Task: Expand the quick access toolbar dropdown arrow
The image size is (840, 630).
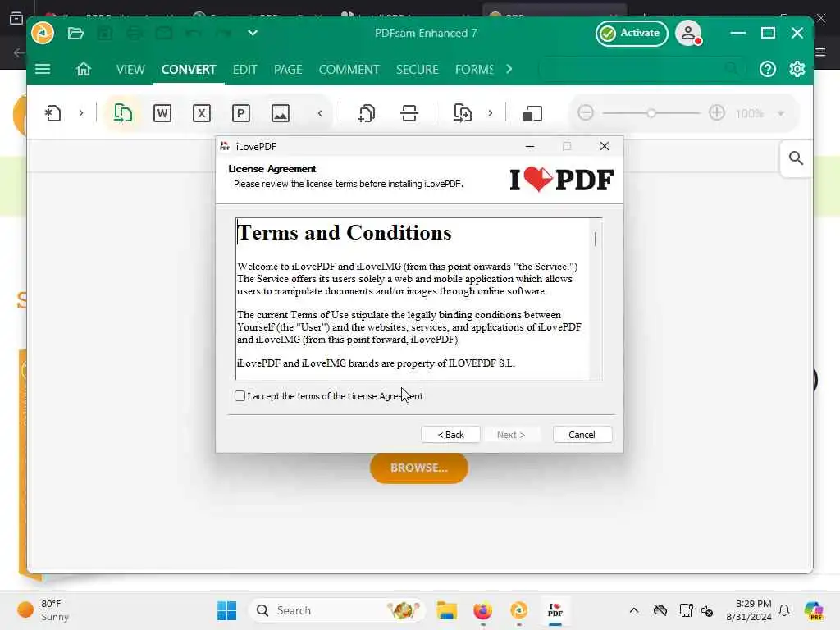Action: tap(253, 33)
